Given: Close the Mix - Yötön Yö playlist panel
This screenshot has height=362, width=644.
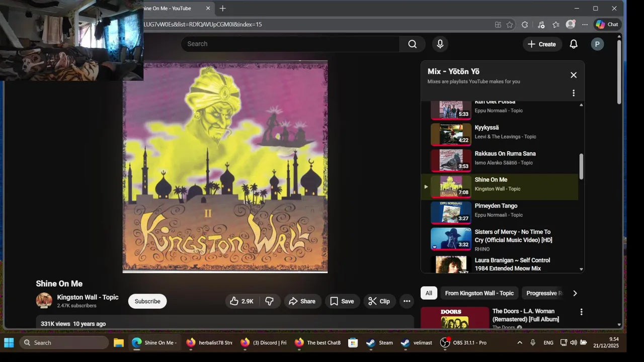Looking at the screenshot, I should [574, 75].
